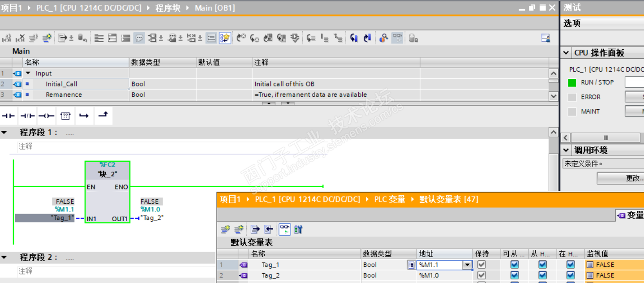Collapse the CPU 操作面板 panel
The width and height of the screenshot is (644, 283).
(566, 53)
